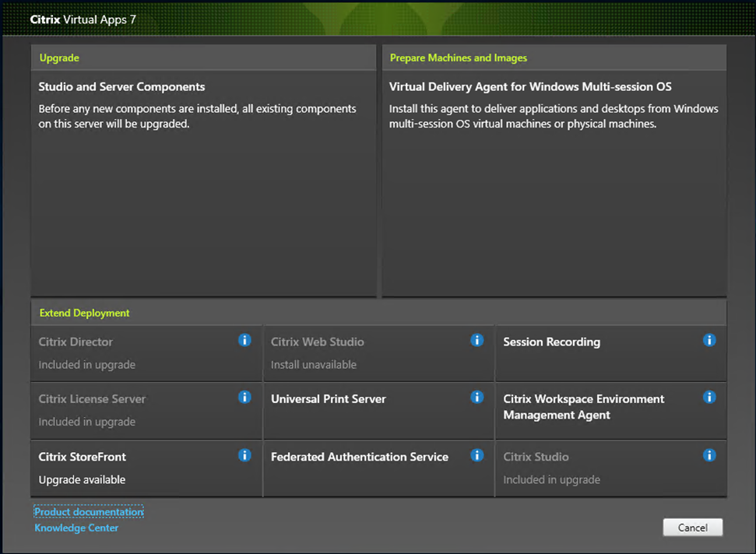Show info for Workspace Environment Management Agent
The width and height of the screenshot is (756, 554).
pos(709,397)
